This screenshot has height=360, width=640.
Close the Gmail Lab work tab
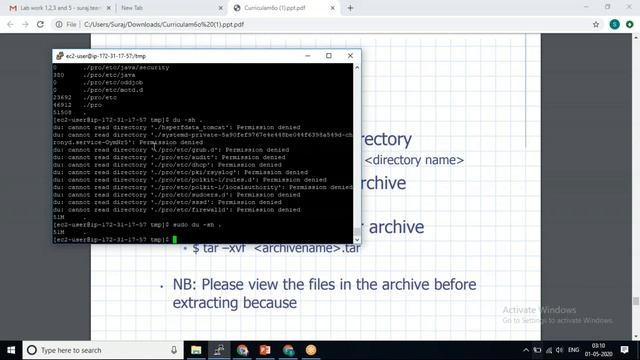[x=109, y=8]
